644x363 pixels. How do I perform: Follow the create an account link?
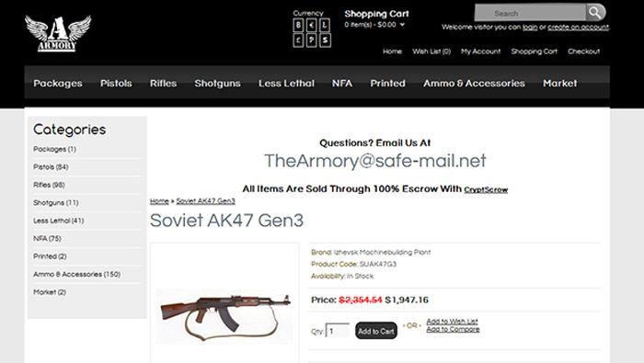(x=578, y=27)
